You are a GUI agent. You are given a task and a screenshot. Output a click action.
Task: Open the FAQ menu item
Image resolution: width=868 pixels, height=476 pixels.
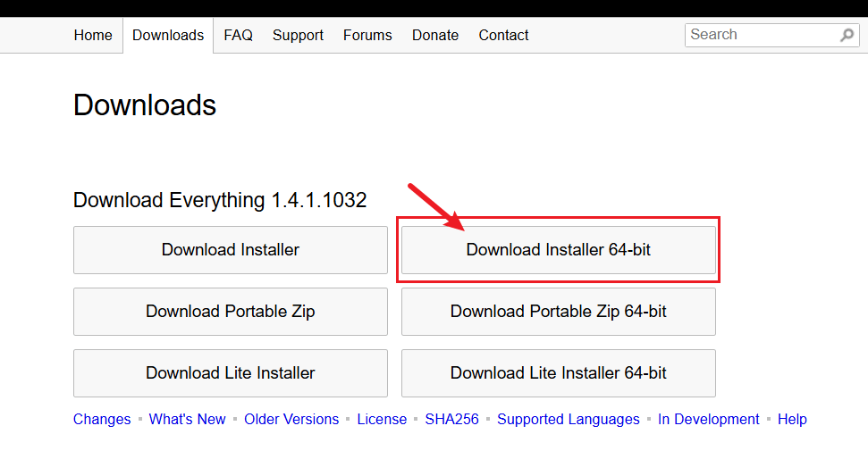click(x=238, y=36)
